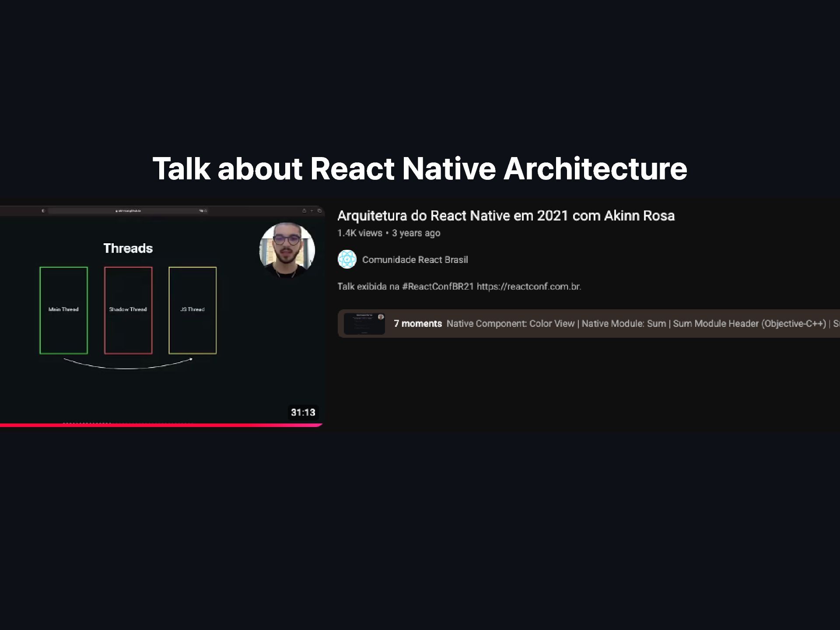Select the Native Module: Sum moment
This screenshot has width=840, height=630.
pyautogui.click(x=623, y=324)
